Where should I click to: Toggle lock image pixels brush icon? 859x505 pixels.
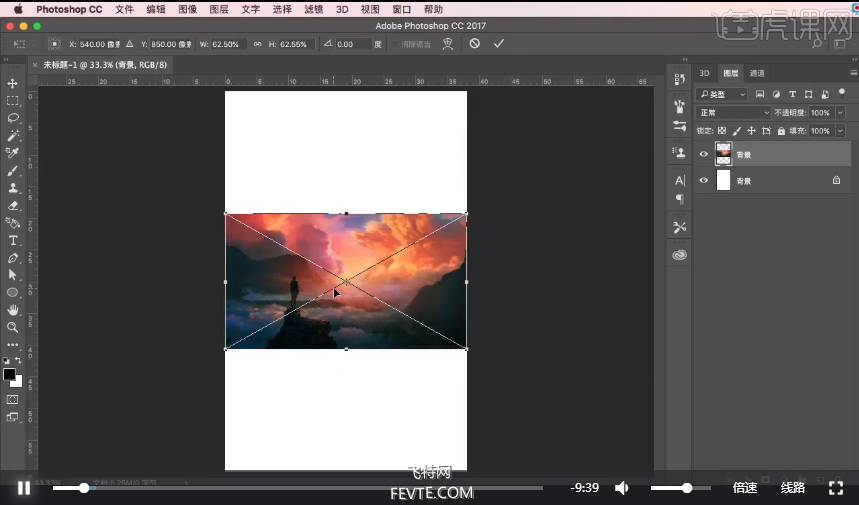click(x=737, y=130)
